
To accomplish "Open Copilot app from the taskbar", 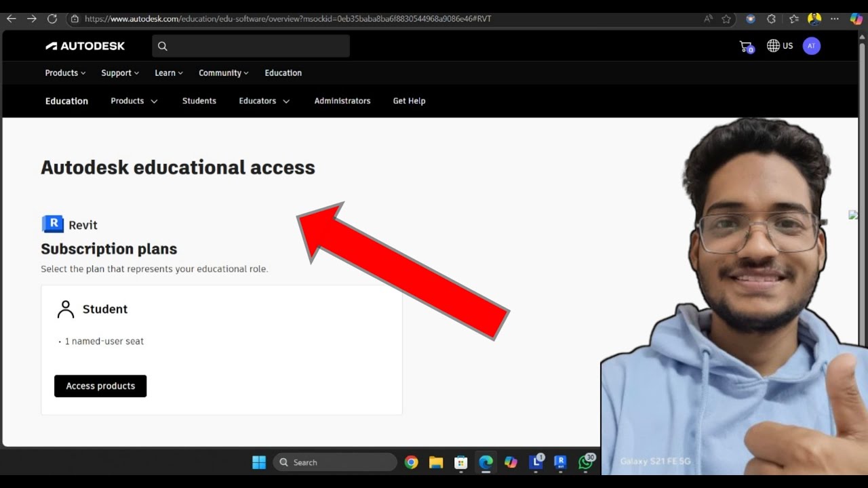I will click(511, 462).
